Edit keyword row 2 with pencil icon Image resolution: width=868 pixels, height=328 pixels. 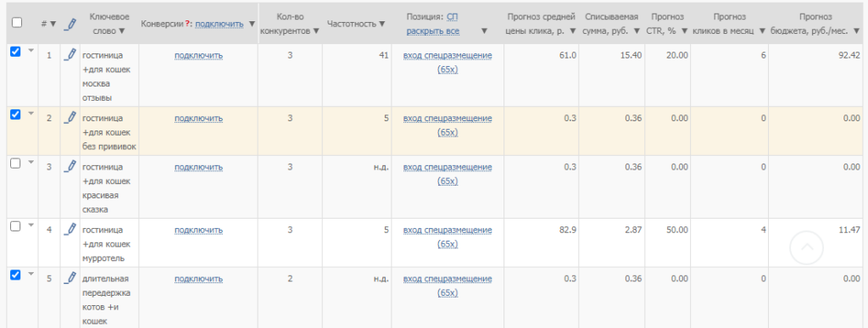70,117
